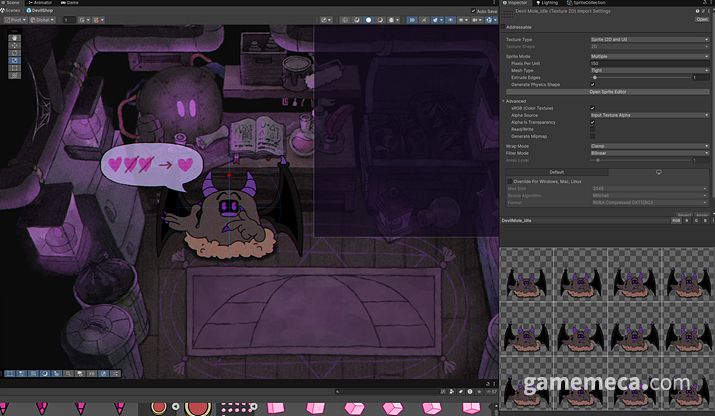Enable Override For Windows, Mac, Linux

(510, 182)
